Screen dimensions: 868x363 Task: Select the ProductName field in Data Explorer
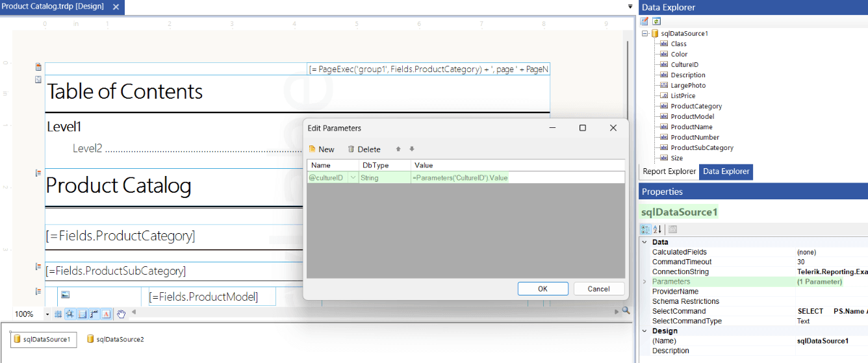(692, 127)
